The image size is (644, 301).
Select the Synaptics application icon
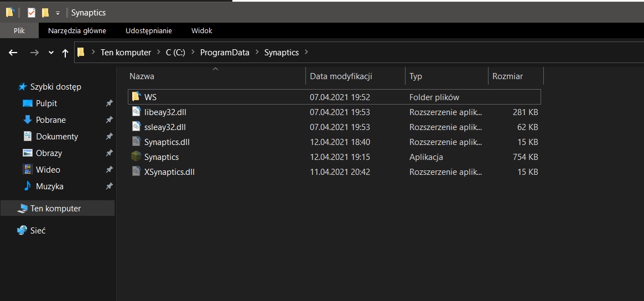(x=136, y=157)
